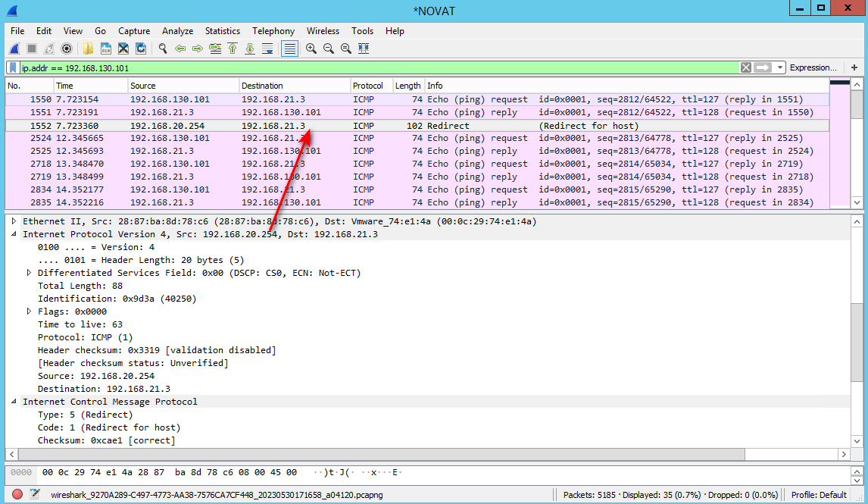Click the horizontal scrollbar in details pane
This screenshot has height=504, width=868.
(382, 454)
